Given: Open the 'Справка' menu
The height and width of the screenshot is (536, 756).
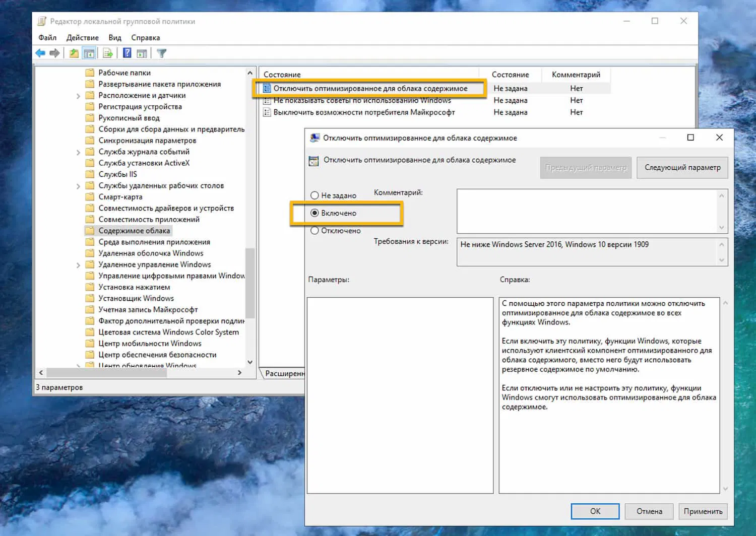Looking at the screenshot, I should click(146, 38).
